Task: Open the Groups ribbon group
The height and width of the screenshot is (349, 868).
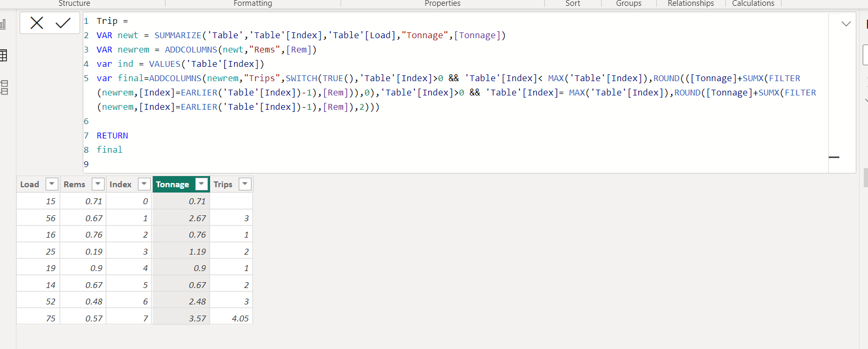Action: click(x=629, y=4)
